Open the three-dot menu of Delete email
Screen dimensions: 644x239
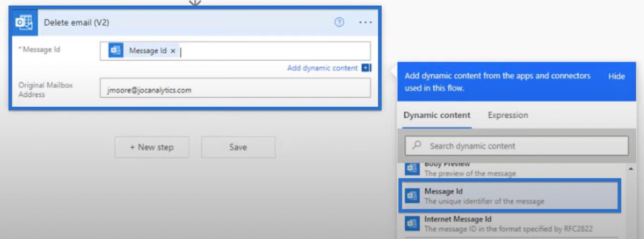pyautogui.click(x=365, y=22)
